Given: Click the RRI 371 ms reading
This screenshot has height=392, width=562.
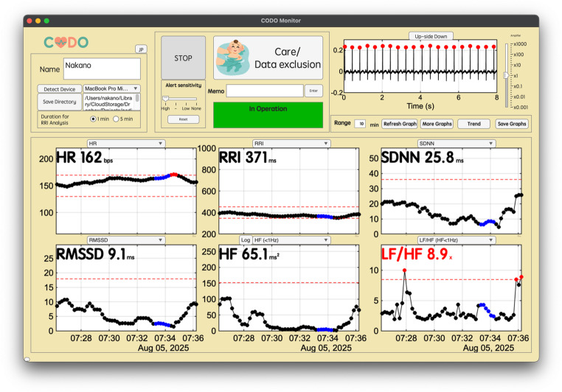Looking at the screenshot, I should pyautogui.click(x=248, y=157).
